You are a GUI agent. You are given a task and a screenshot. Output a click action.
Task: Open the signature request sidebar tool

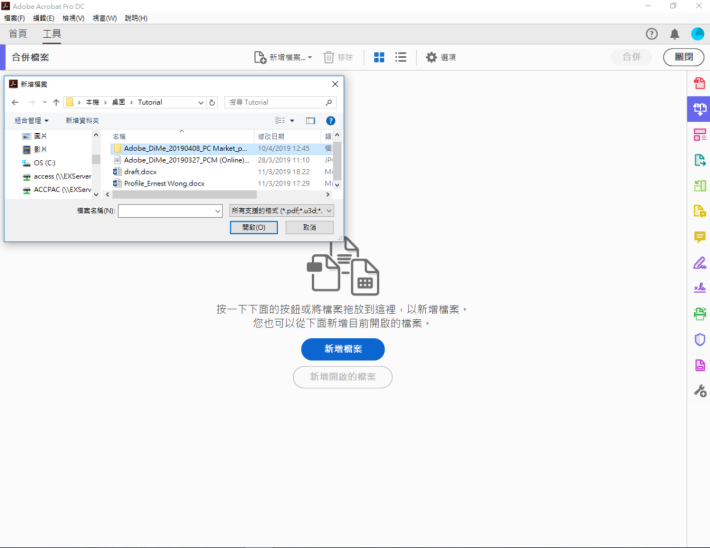click(700, 288)
